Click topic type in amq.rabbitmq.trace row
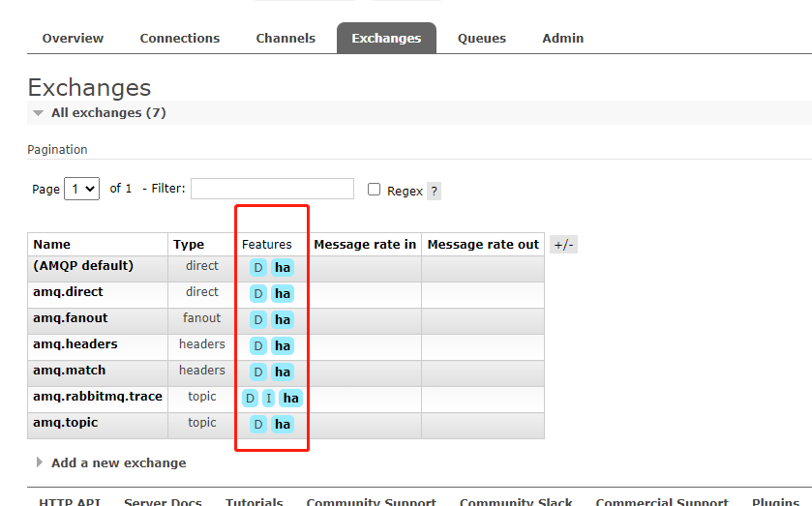 202,397
